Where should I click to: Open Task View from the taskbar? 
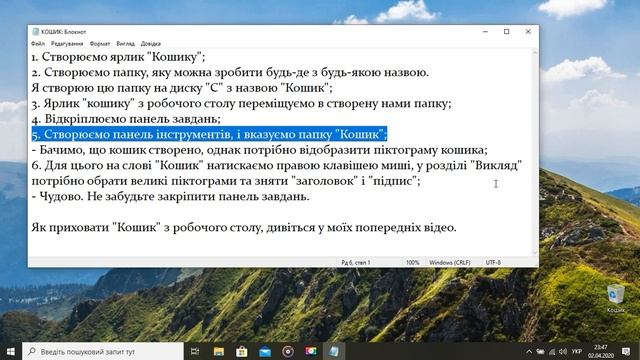coord(195,351)
